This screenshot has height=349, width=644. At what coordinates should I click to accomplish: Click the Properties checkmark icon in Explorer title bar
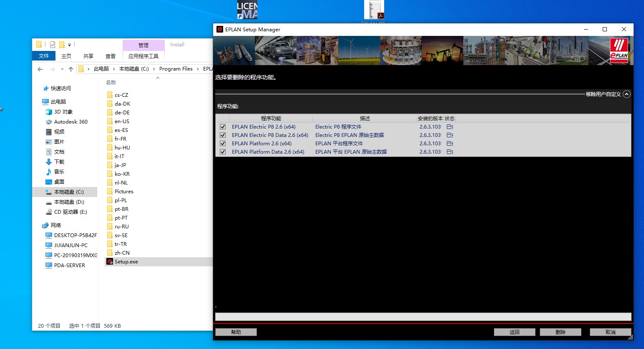tap(53, 45)
